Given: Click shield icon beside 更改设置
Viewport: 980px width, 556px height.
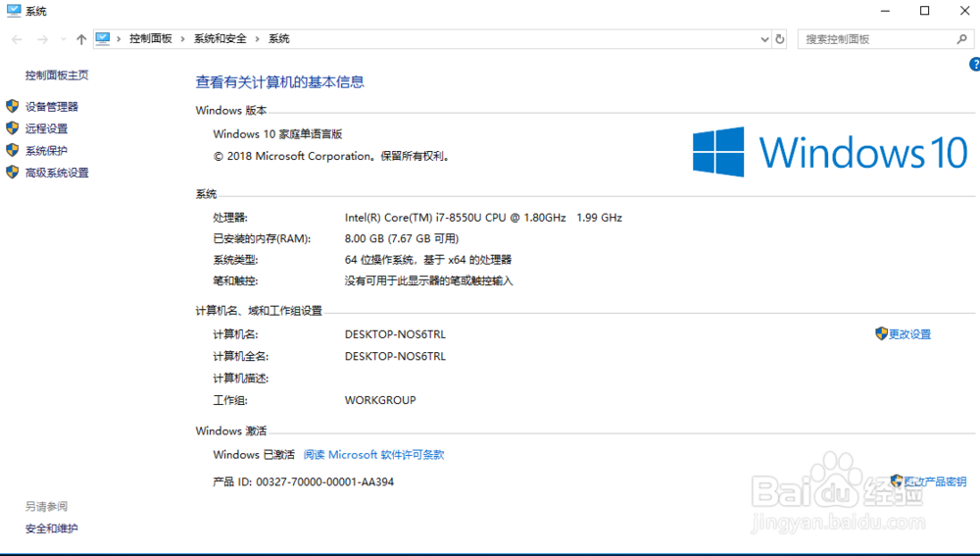Looking at the screenshot, I should (881, 333).
